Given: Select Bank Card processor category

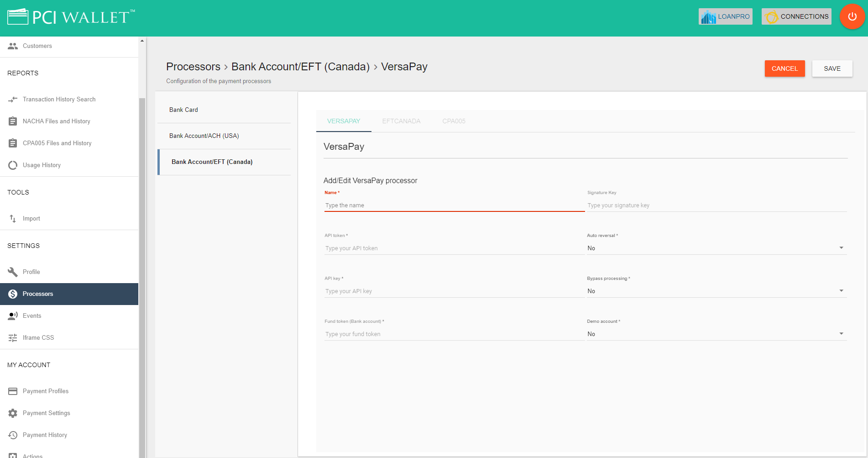Looking at the screenshot, I should [224, 110].
